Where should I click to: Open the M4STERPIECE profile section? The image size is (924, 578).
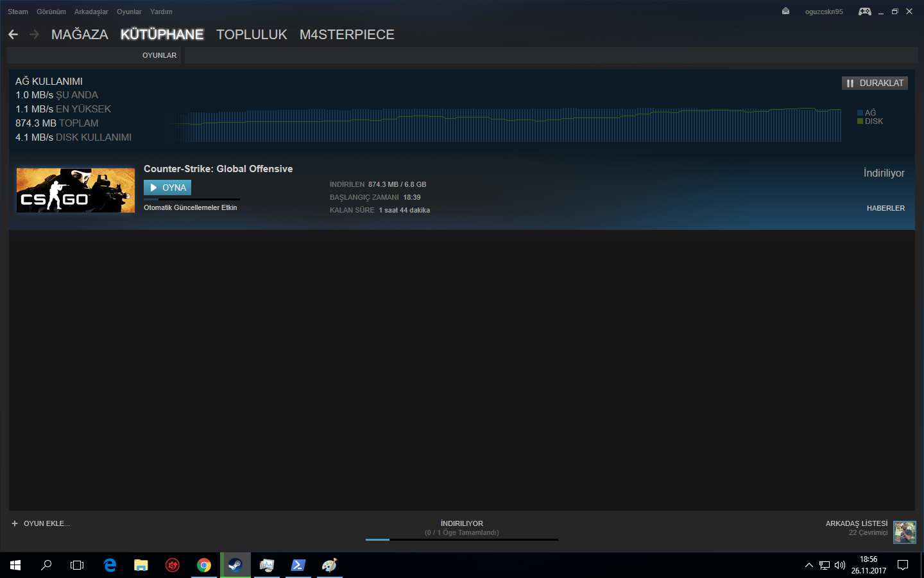(347, 35)
